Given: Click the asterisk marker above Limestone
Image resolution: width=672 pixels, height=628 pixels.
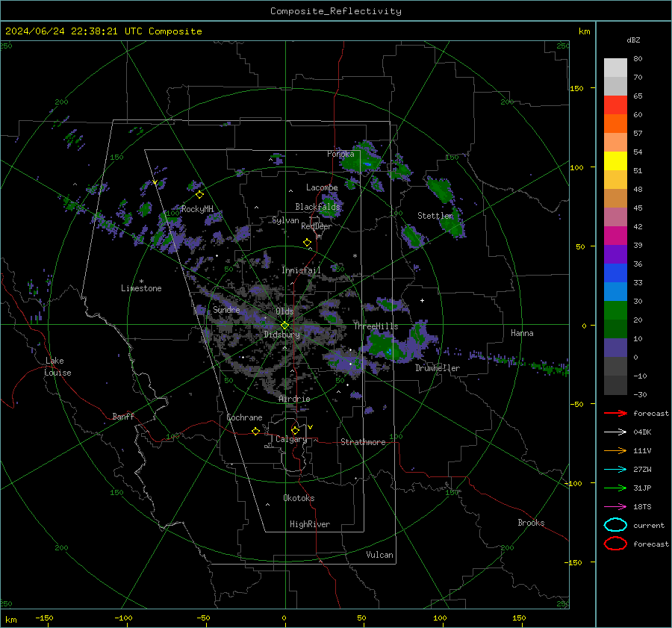Looking at the screenshot, I should pos(141,282).
